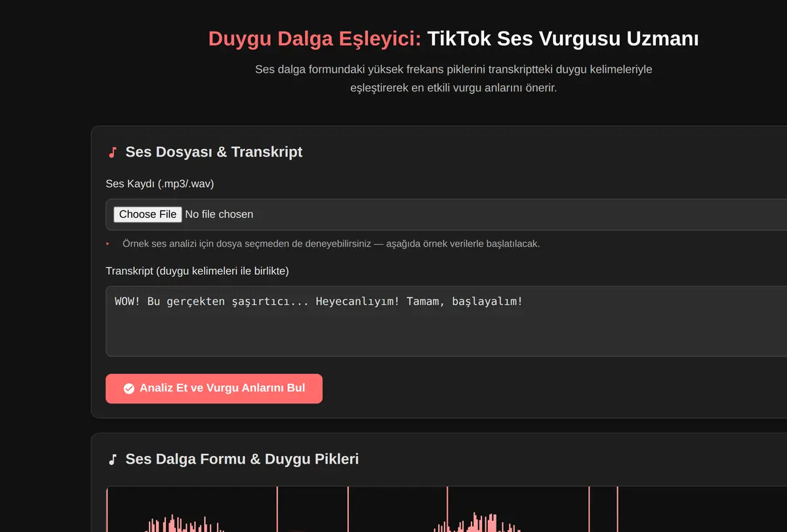Click the music note icon beside Ses Dosyası & Transkript
Viewport: 787px width, 532px height.
(112, 152)
